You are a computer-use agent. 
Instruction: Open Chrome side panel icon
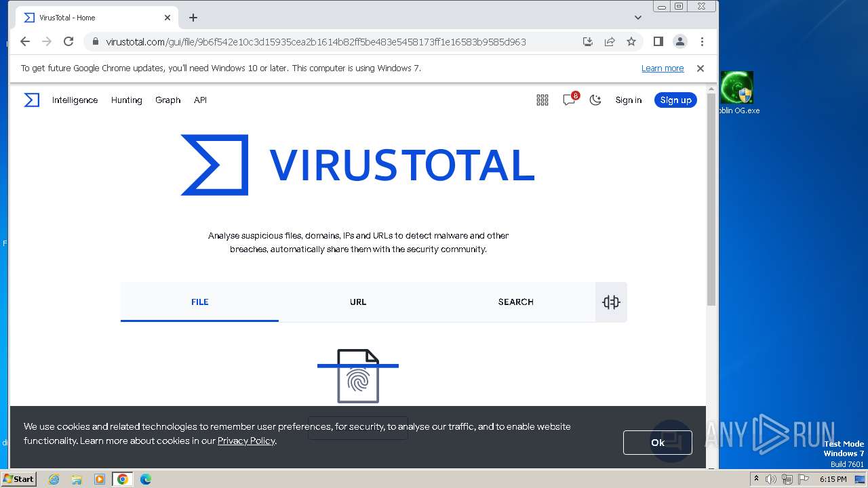click(x=658, y=41)
